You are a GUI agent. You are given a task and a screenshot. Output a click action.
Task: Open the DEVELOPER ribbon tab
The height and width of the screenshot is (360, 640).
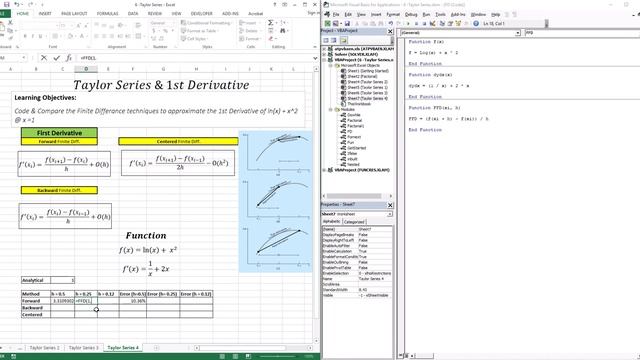tap(202, 13)
